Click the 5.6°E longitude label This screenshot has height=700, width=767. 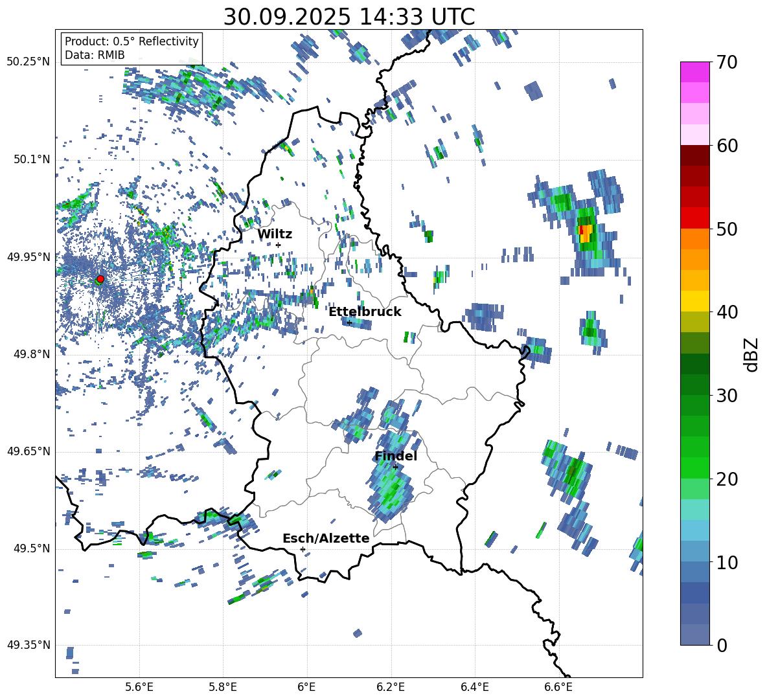click(139, 687)
